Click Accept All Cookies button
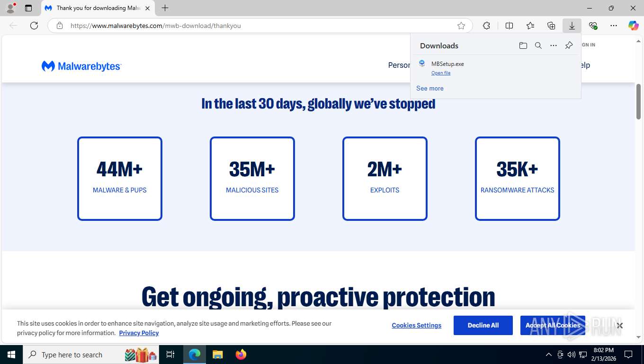The width and height of the screenshot is (644, 364). (553, 325)
